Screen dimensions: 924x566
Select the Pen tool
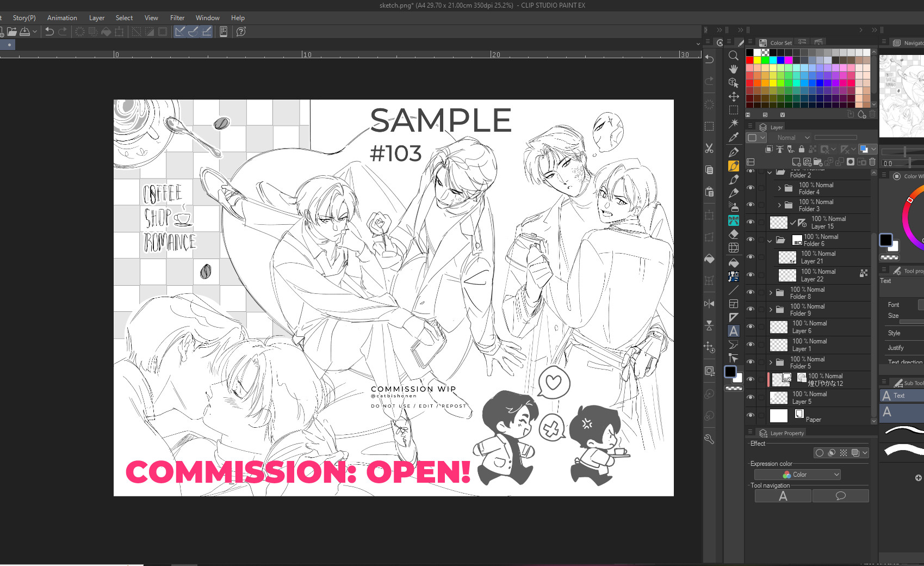(x=733, y=152)
